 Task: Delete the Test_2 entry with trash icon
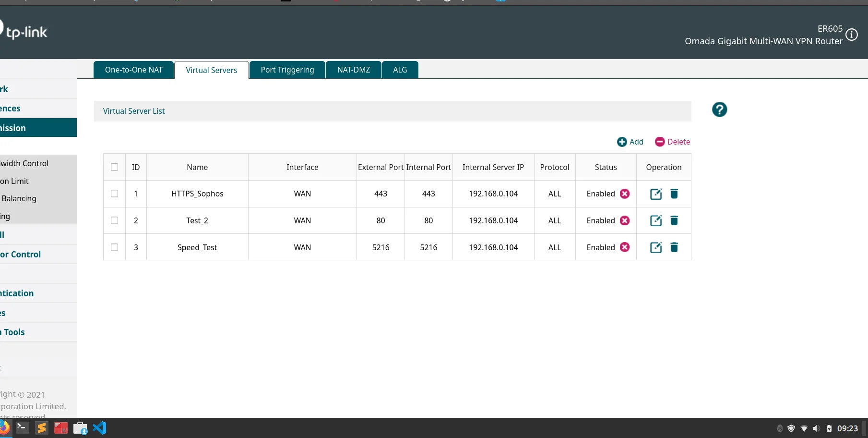(x=674, y=220)
